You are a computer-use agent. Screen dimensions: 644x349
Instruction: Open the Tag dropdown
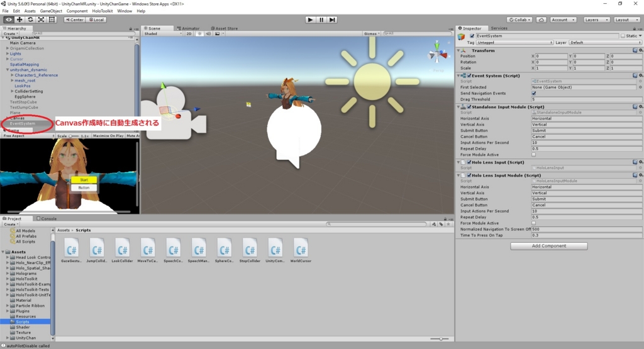[x=514, y=43]
